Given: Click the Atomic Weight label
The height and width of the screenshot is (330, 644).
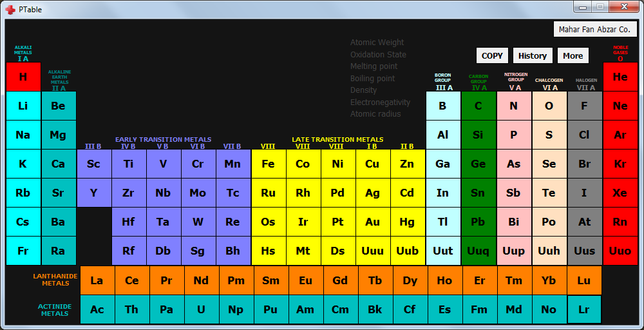Looking at the screenshot, I should point(377,43).
